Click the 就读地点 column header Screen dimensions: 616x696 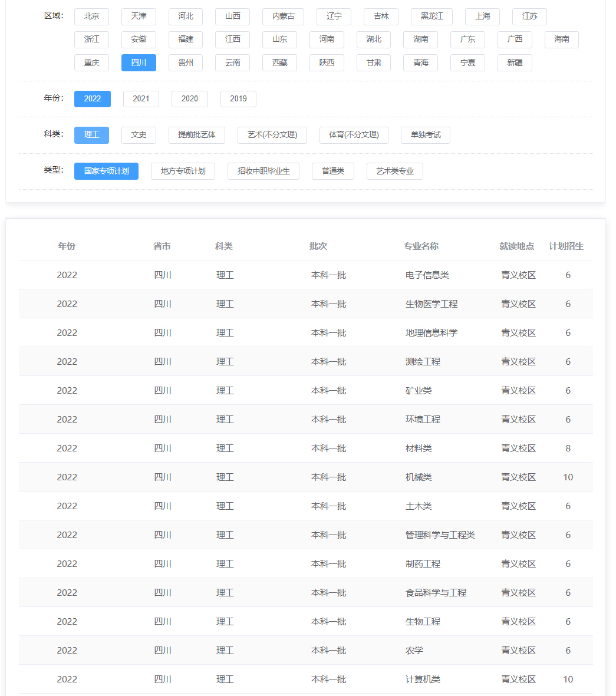pos(516,246)
